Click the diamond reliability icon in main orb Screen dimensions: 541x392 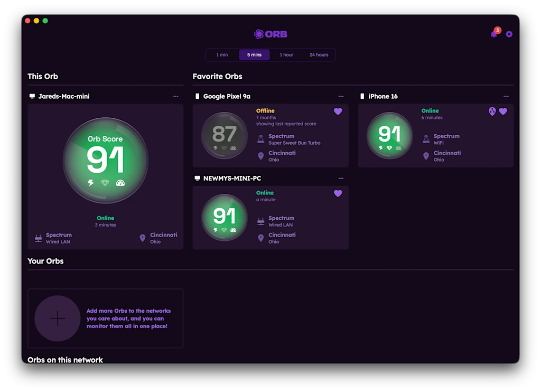(105, 183)
